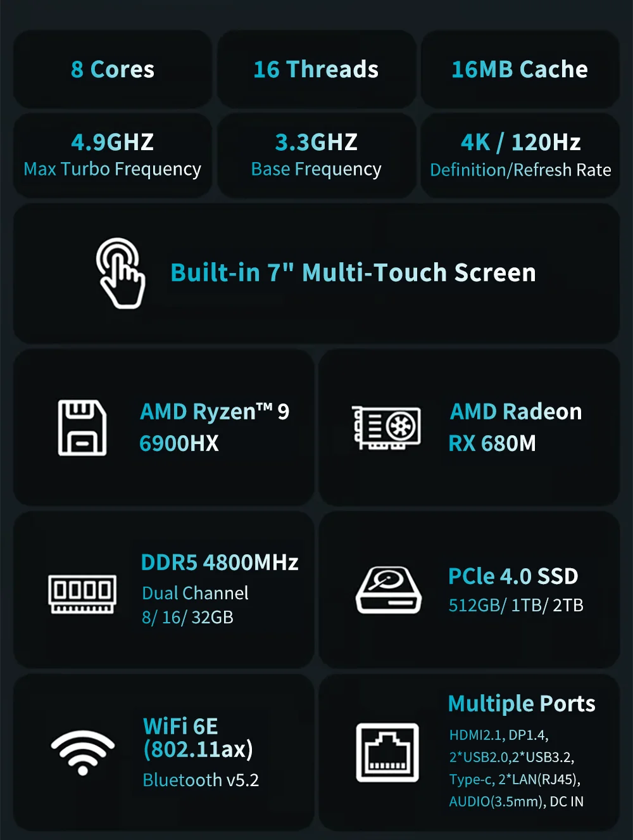633x840 pixels.
Task: Click the touch hand finger icon
Action: click(x=120, y=273)
